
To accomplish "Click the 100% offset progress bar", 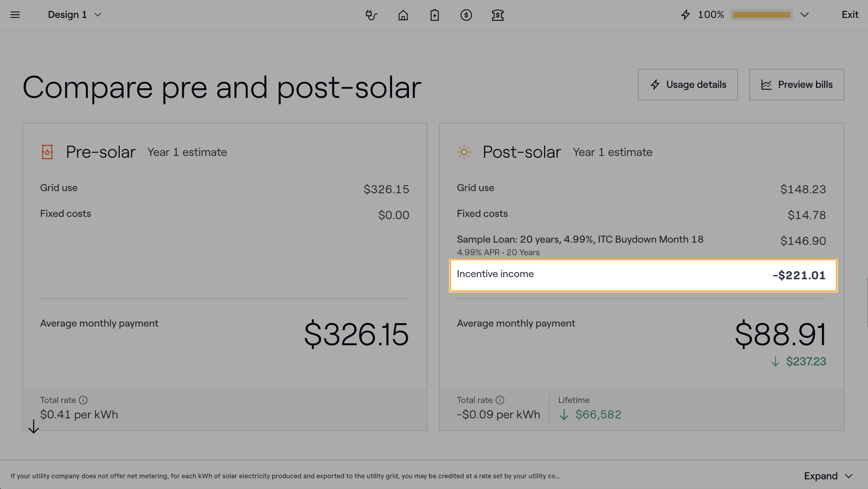I will [x=761, y=15].
